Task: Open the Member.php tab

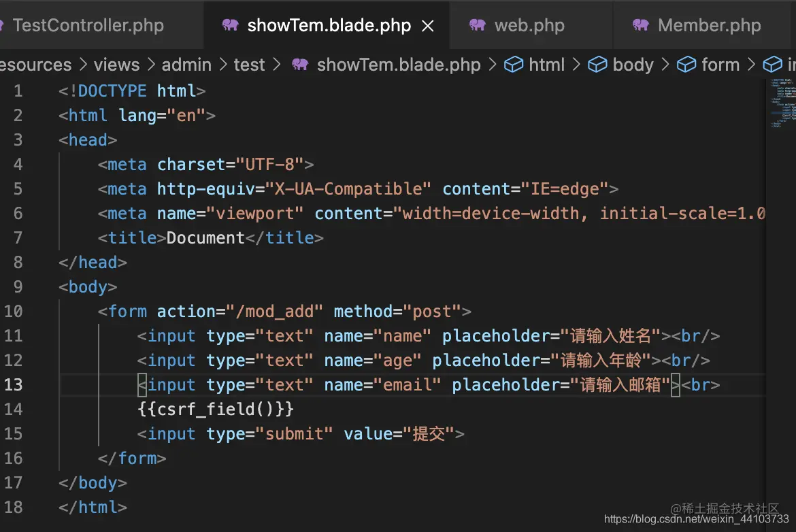Action: click(709, 25)
